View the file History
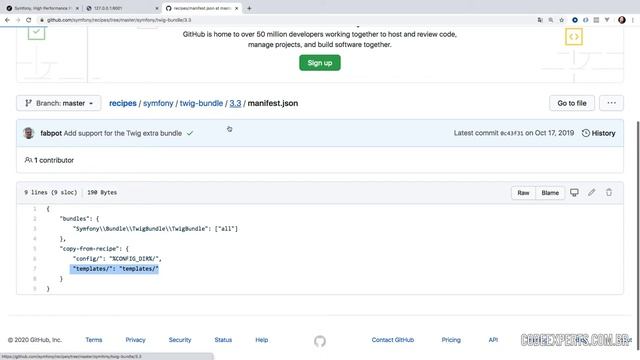 [598, 133]
